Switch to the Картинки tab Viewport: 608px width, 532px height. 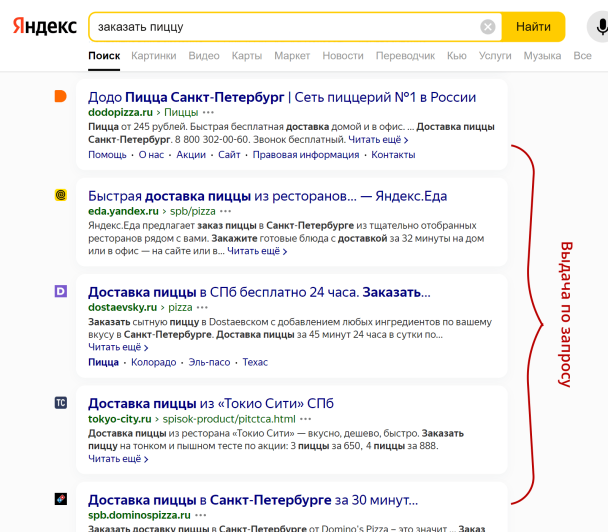point(154,56)
